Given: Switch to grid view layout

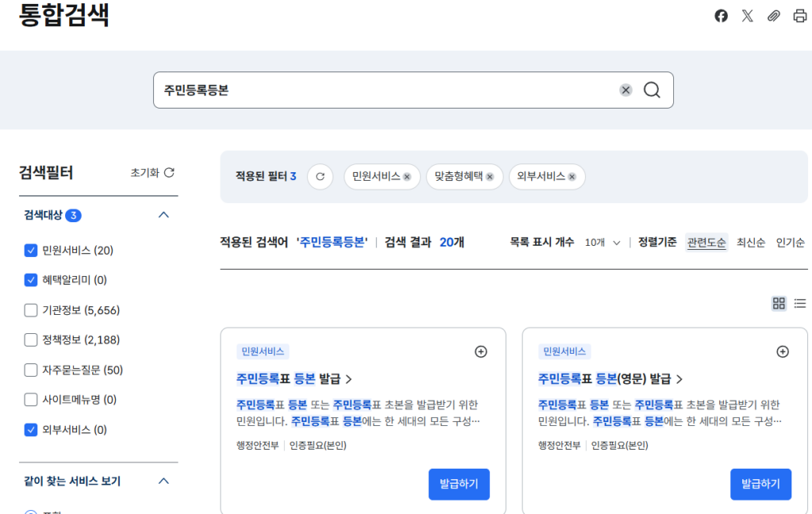Looking at the screenshot, I should coord(779,303).
